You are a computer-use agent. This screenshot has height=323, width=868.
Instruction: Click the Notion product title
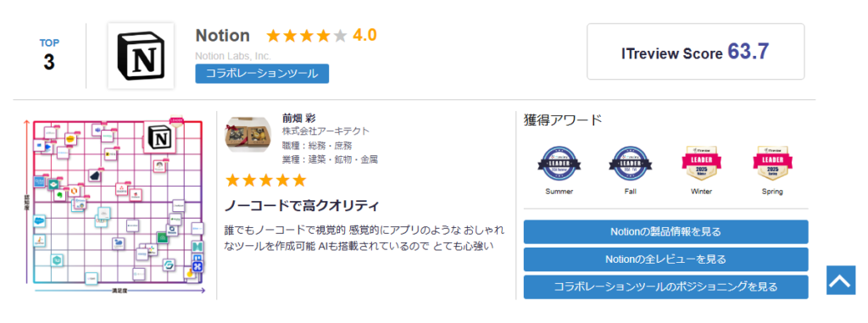pyautogui.click(x=223, y=36)
